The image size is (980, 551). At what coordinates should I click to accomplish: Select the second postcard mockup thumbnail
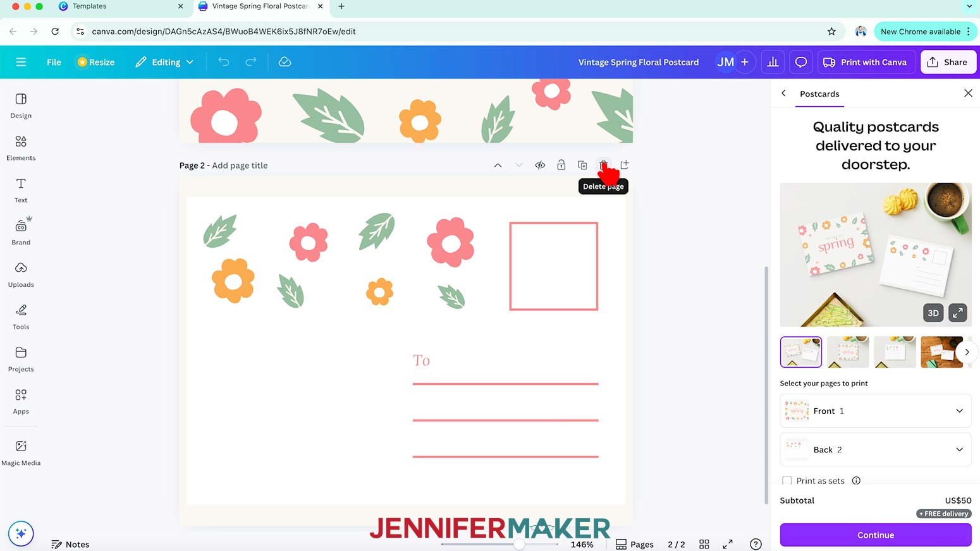(848, 352)
